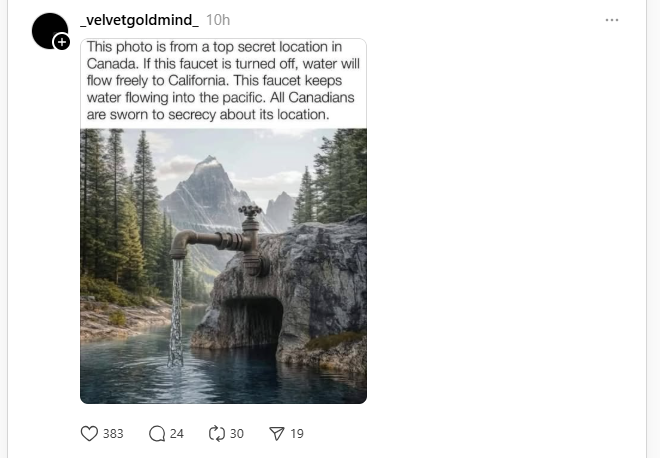Viewport: 660px width, 458px height.
Task: Click the 10h post timestamp
Action: (x=218, y=20)
